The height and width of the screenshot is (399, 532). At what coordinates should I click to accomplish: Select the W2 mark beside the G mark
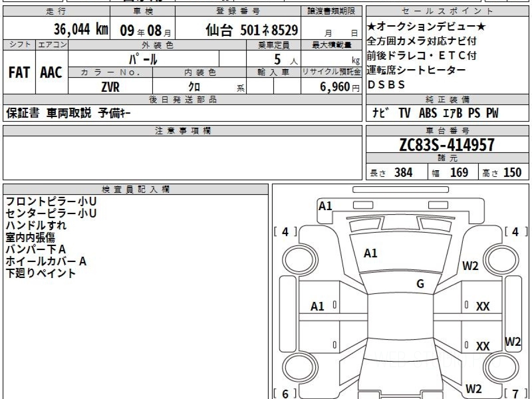470,266
